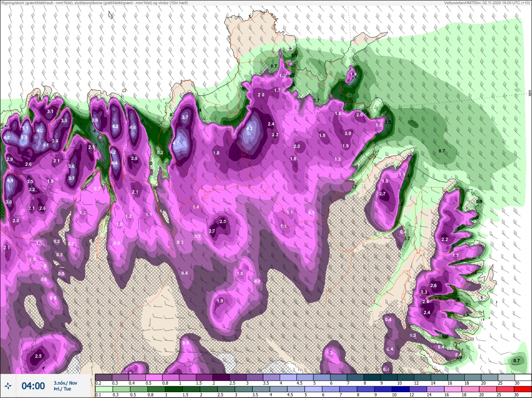Click the dark green lower legend swatch between 1 and 1.5
Viewport: 532px width, 398px height.
point(173,389)
